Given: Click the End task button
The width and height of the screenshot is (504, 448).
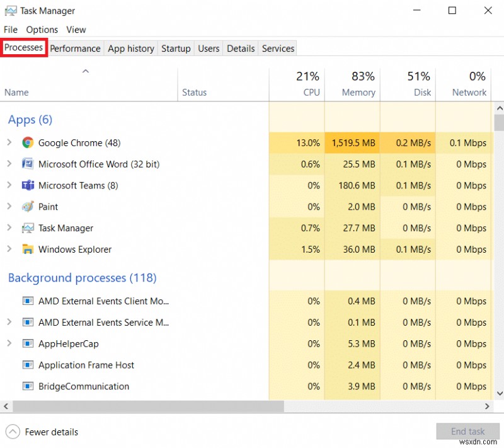Looking at the screenshot, I should [x=467, y=431].
